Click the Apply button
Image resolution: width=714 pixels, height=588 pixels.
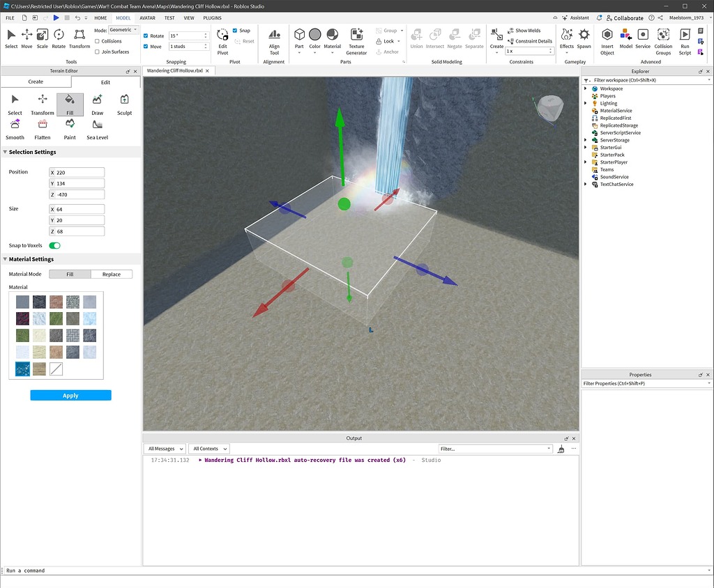(x=70, y=395)
